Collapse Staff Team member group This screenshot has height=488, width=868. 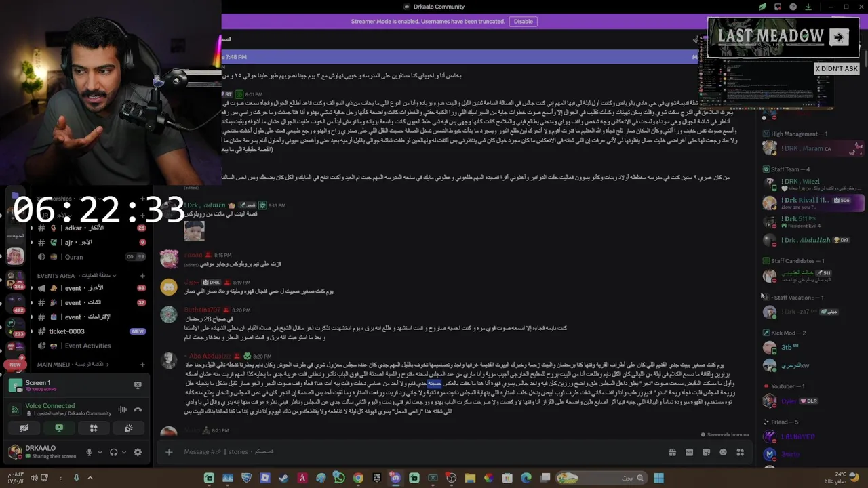point(786,169)
